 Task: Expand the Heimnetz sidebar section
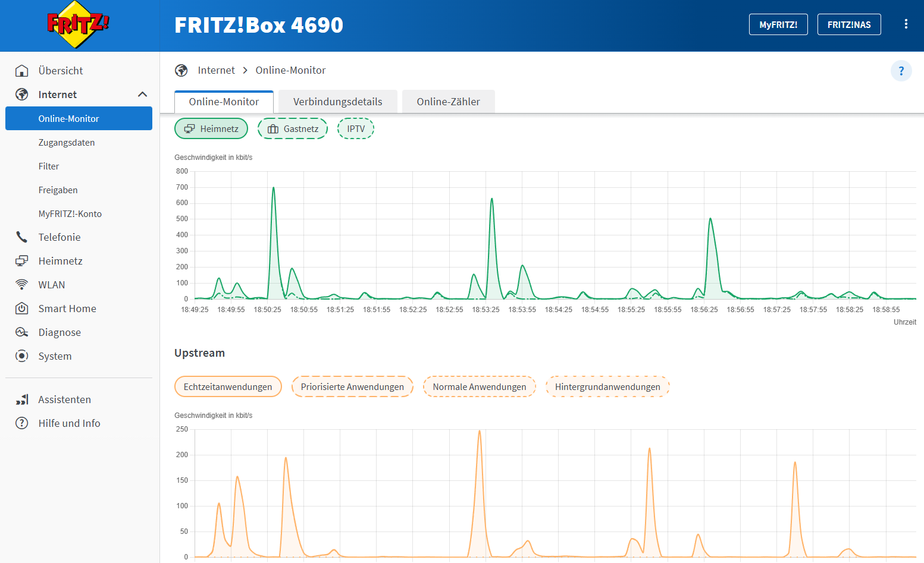pyautogui.click(x=60, y=261)
